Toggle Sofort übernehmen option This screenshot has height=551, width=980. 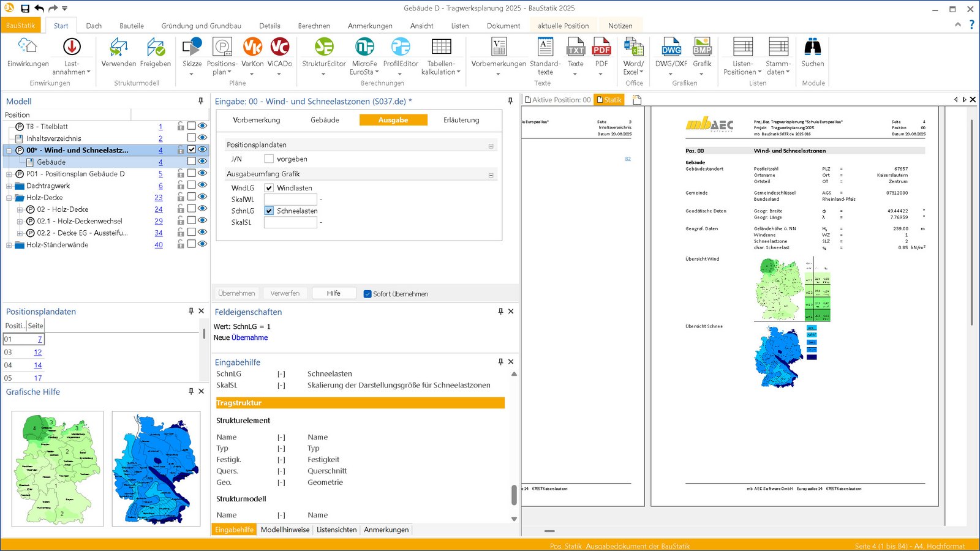pyautogui.click(x=367, y=294)
